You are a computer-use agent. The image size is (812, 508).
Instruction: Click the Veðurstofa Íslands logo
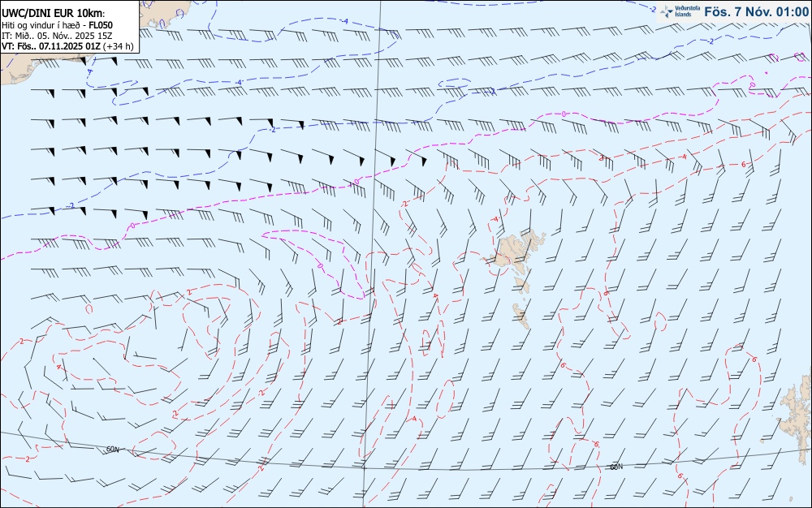(x=680, y=11)
